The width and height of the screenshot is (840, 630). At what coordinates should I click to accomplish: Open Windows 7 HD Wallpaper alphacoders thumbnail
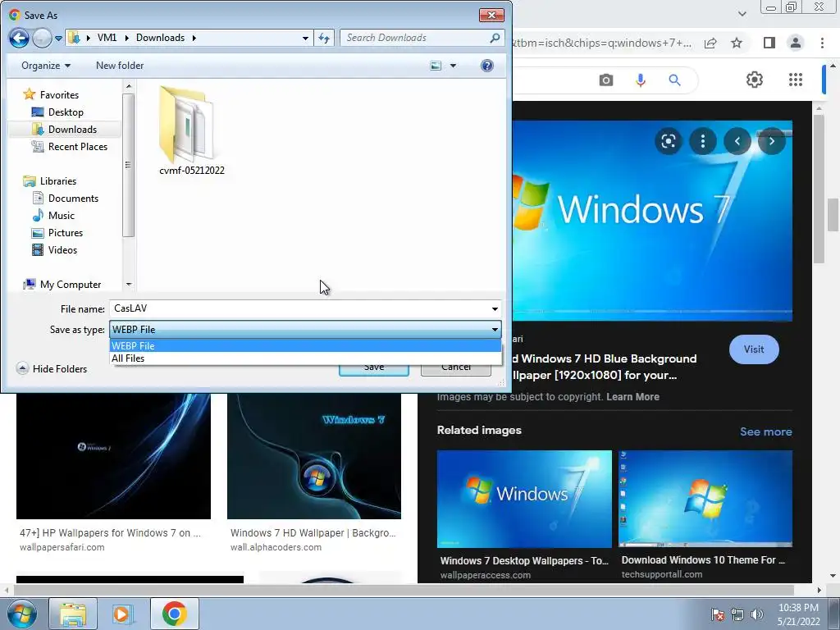(314, 456)
